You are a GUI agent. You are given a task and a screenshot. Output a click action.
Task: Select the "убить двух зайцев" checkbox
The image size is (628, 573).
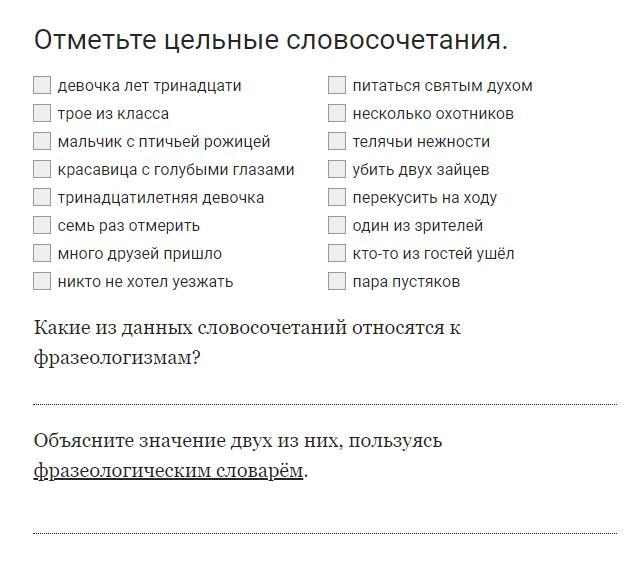coord(337,169)
